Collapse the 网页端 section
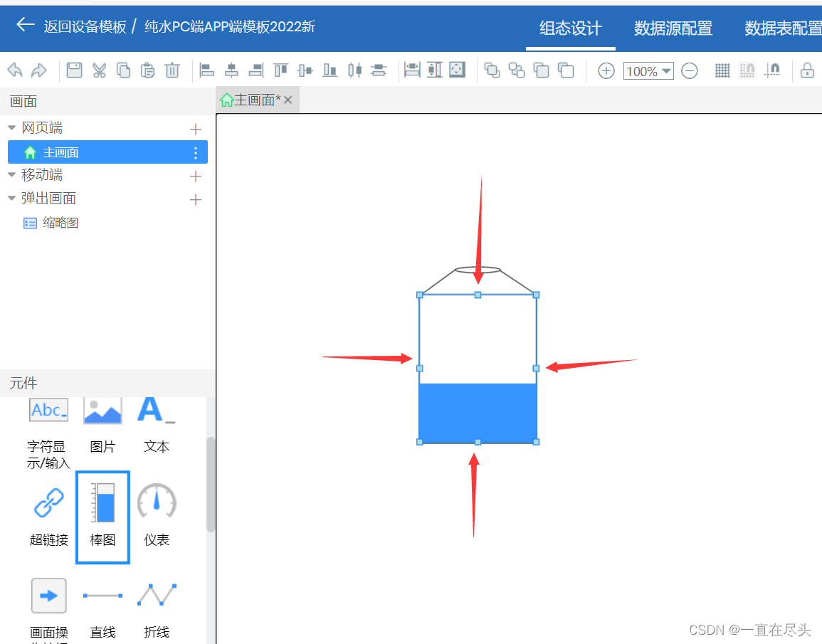Image resolution: width=822 pixels, height=644 pixels. tap(11, 127)
